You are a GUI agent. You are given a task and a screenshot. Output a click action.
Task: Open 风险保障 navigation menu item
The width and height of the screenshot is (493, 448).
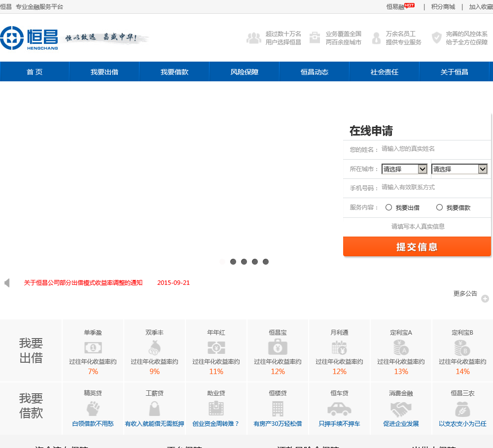click(x=245, y=71)
